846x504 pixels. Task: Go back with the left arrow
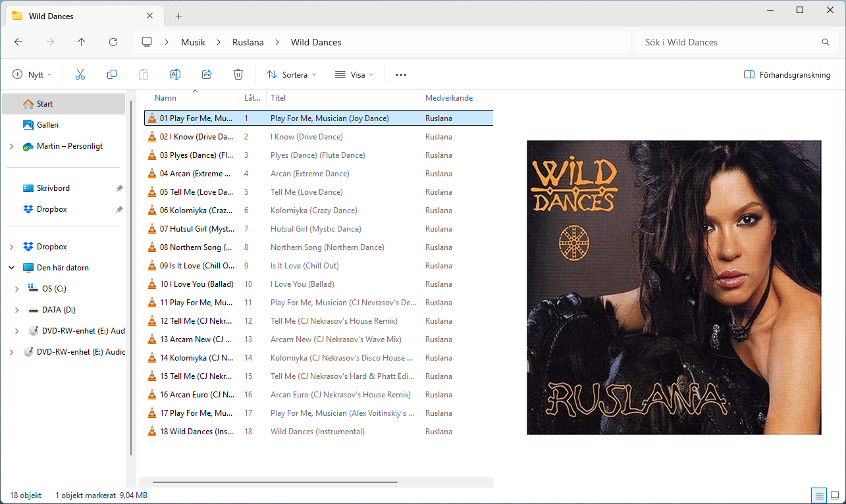point(18,42)
